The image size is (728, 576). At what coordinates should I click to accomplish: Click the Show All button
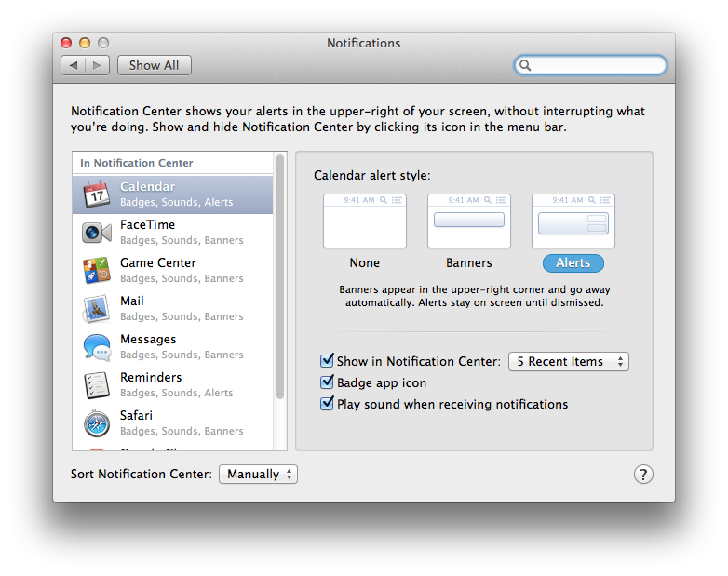tap(155, 65)
